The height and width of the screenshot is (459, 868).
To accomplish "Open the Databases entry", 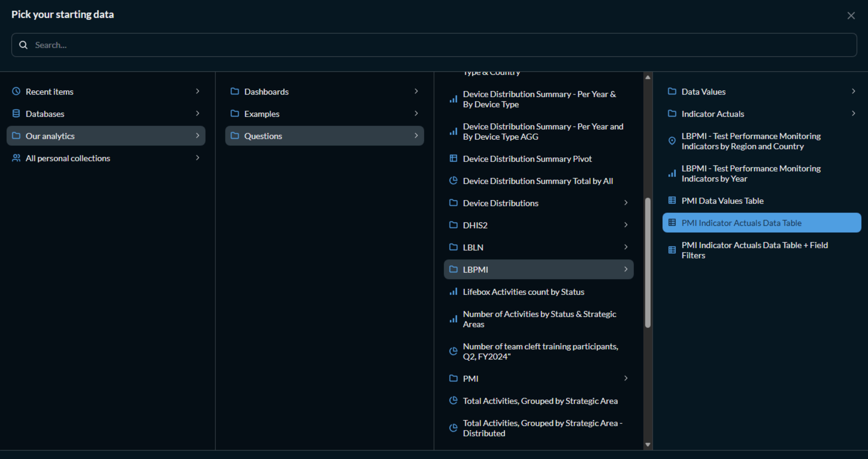I will pyautogui.click(x=106, y=114).
